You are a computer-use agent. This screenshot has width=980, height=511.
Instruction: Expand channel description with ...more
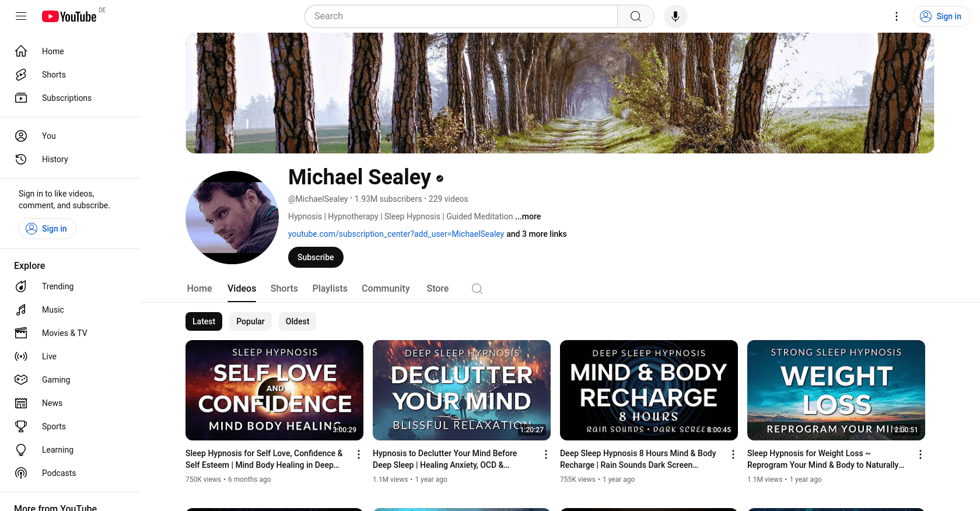coord(528,216)
